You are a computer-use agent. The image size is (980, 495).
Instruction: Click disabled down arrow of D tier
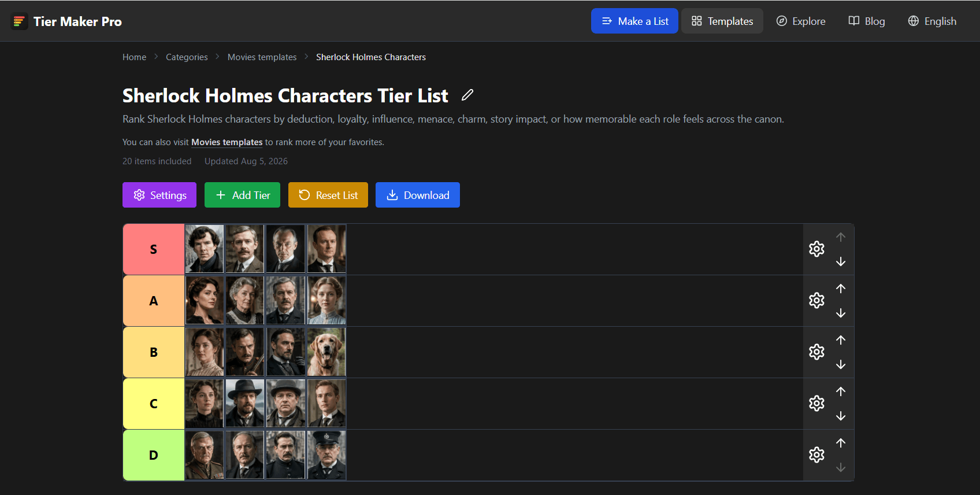841,468
